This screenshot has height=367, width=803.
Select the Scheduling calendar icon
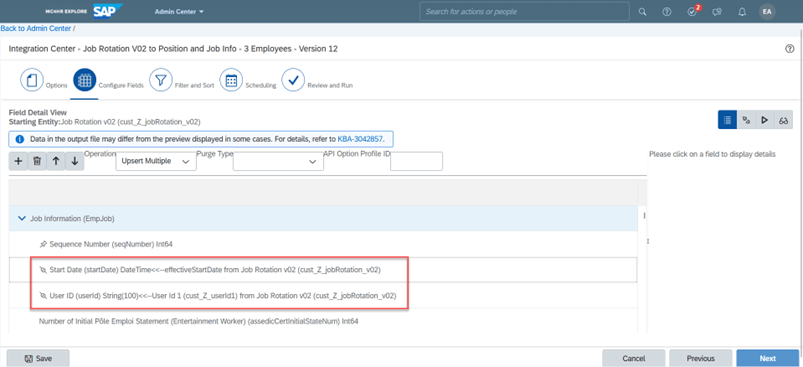pos(231,80)
